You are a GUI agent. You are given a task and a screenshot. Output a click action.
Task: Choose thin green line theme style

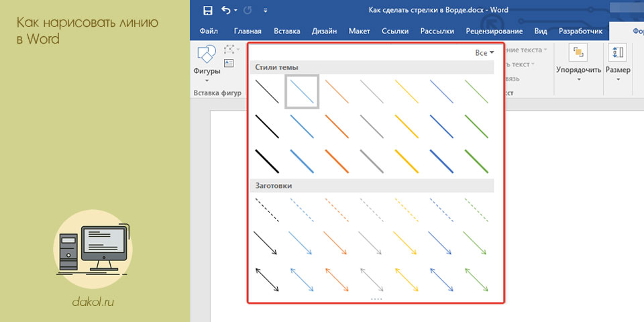coord(476,92)
